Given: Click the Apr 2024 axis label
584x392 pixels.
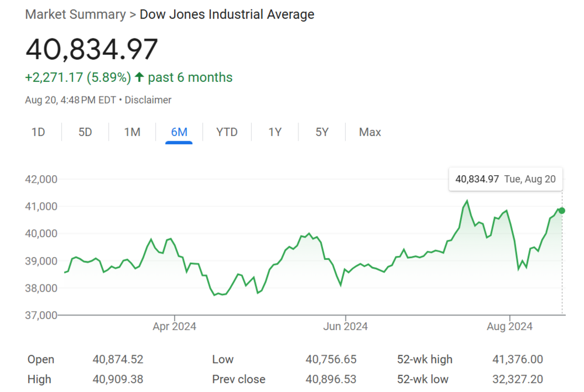Looking at the screenshot, I should click(x=174, y=327).
